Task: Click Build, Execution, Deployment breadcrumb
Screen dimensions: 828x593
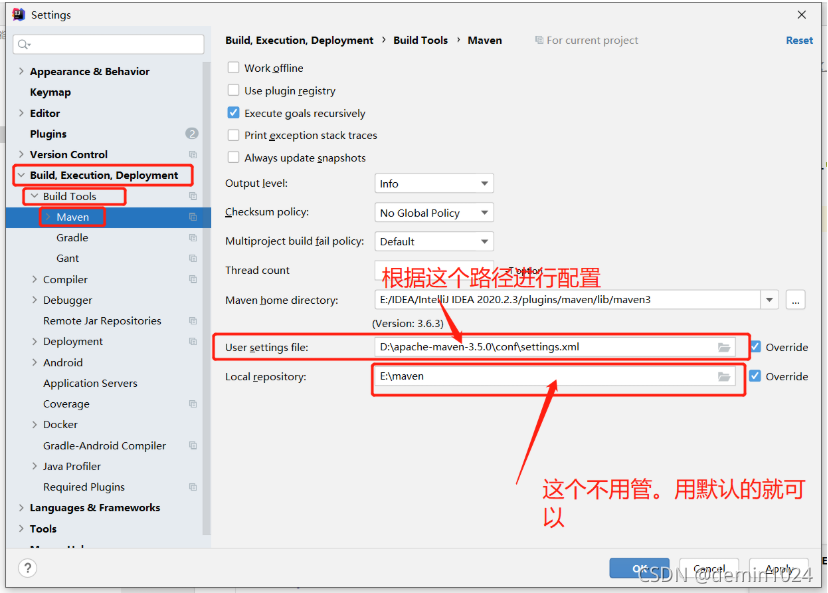Action: point(299,40)
